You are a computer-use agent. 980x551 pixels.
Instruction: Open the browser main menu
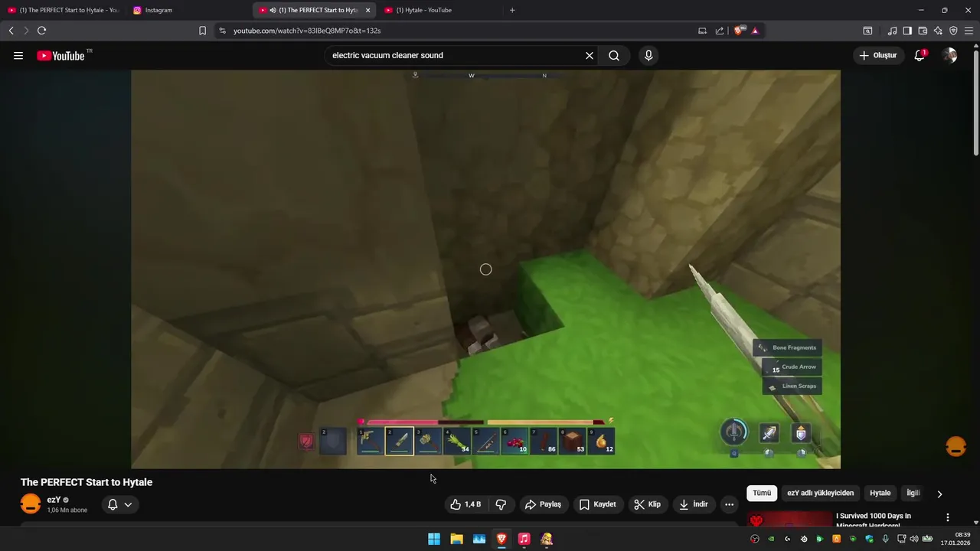click(x=969, y=31)
